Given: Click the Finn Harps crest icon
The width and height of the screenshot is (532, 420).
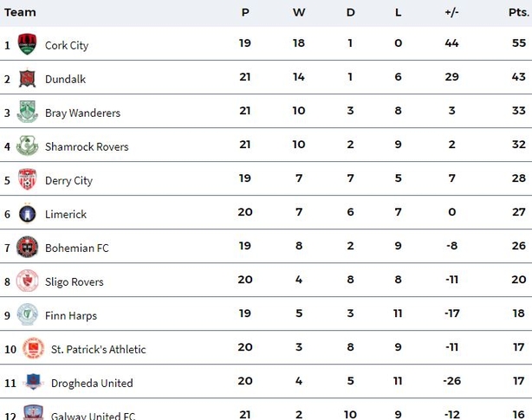Looking at the screenshot, I should 27,314.
